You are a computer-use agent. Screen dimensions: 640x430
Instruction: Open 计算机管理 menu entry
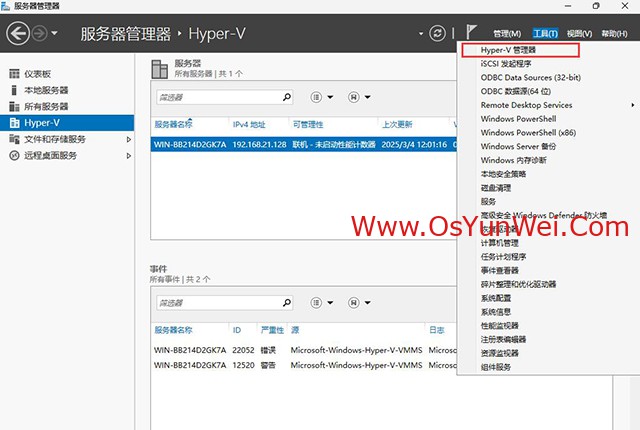pyautogui.click(x=500, y=243)
